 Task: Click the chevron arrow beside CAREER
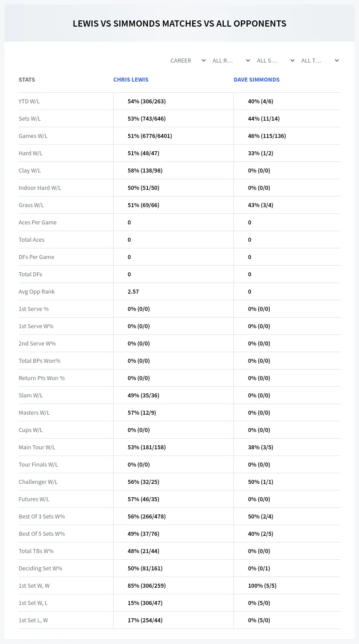click(x=204, y=60)
